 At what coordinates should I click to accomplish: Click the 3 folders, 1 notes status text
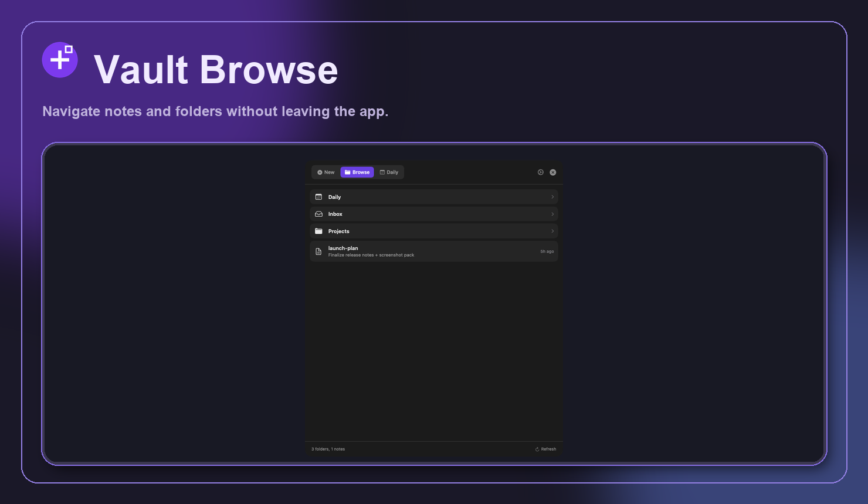click(x=328, y=449)
